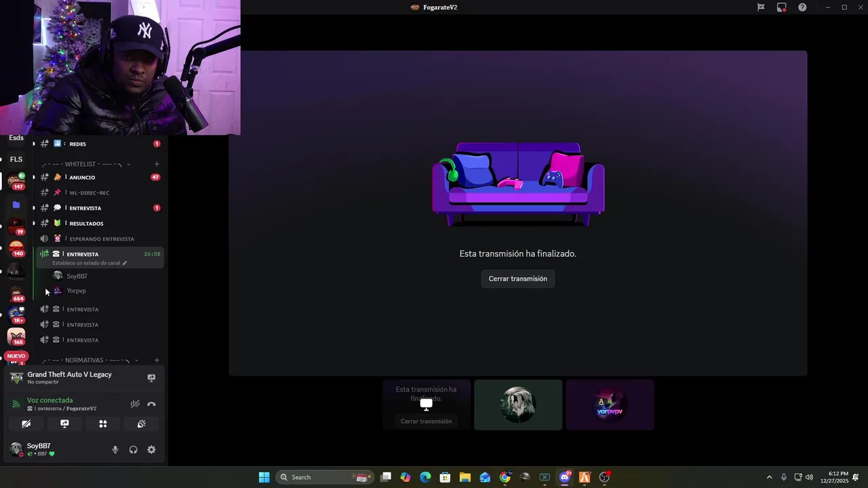Open Copilot from the taskbar
868x488 pixels.
406,477
